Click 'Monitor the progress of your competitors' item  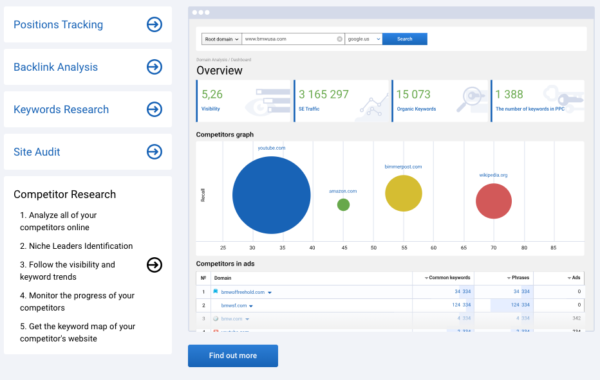click(77, 302)
